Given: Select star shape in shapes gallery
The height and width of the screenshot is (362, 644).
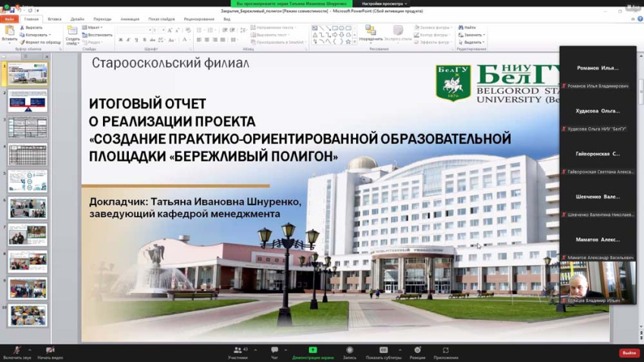Looking at the screenshot, I should [x=349, y=42].
